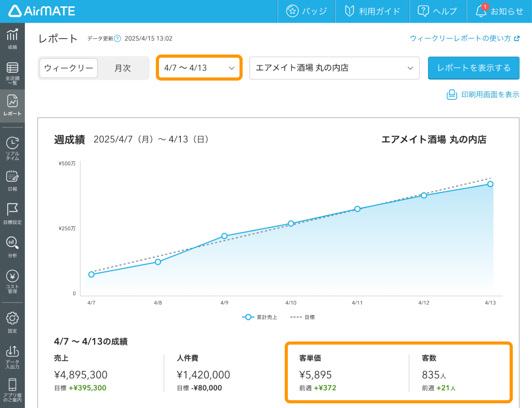
Task: Click the ヘルプ question bubble icon
Action: pyautogui.click(x=423, y=11)
